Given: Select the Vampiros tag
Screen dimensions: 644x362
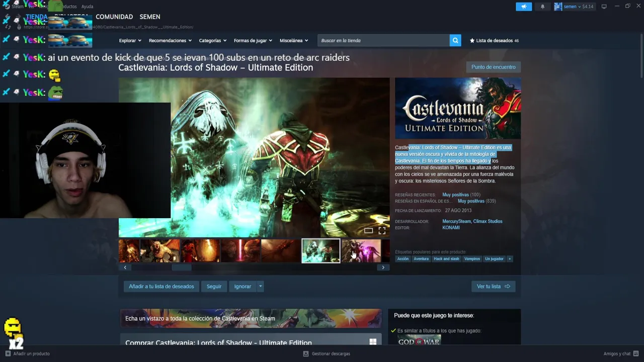Looking at the screenshot, I should coord(472,259).
